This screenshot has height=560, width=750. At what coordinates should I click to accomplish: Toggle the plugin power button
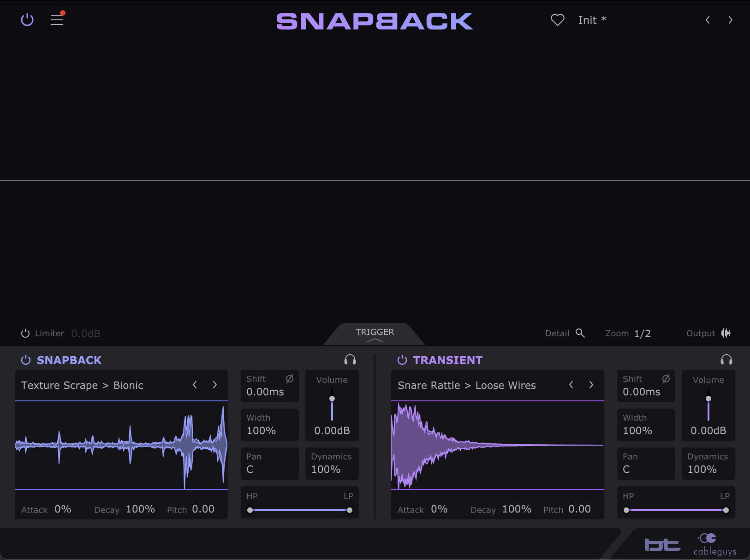tap(27, 20)
